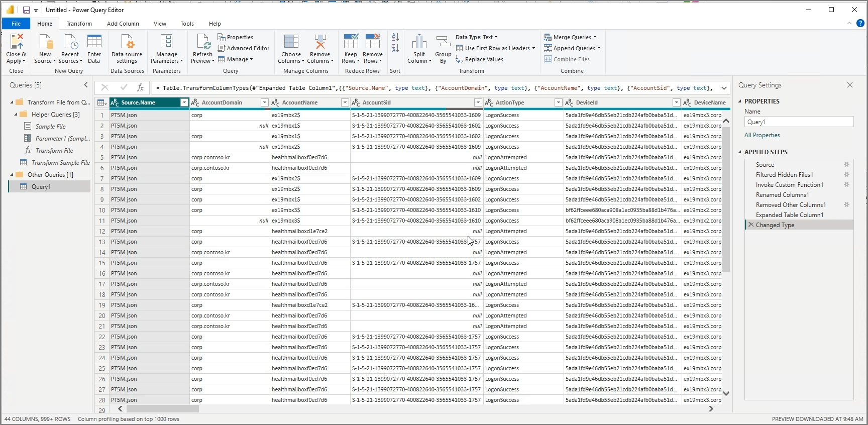Open the Advanced Editor
868x425 pixels.
(244, 48)
